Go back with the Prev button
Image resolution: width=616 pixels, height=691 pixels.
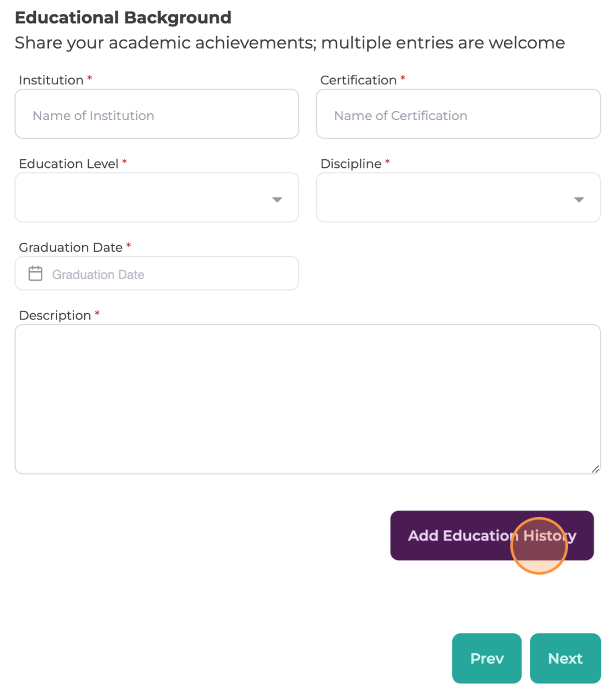(487, 658)
